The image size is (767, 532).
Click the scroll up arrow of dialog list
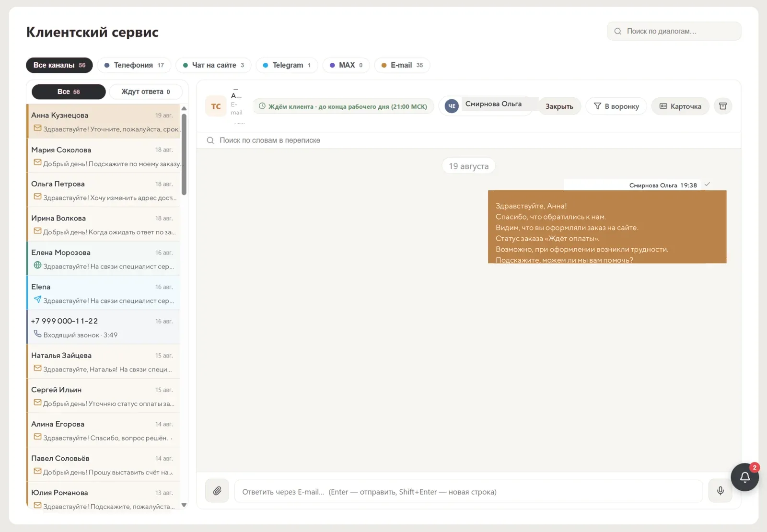184,109
